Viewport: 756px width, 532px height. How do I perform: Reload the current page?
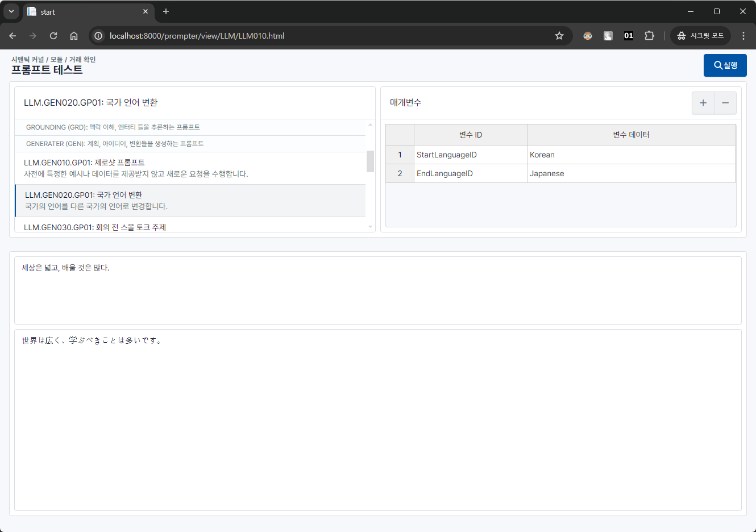tap(53, 36)
